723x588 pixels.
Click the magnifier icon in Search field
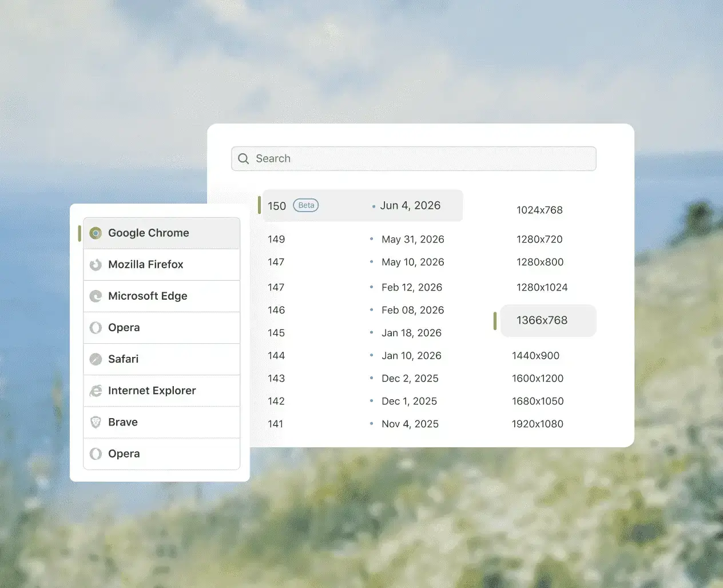(244, 158)
